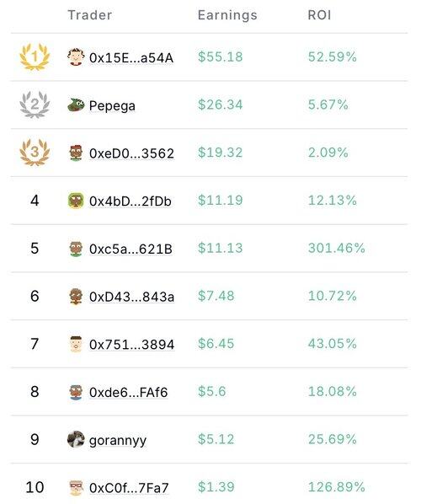Open trader link 0xD43...843a
The image size is (421, 504).
[131, 297]
